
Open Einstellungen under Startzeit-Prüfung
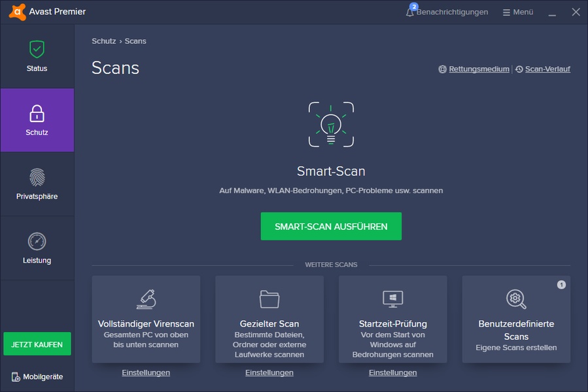click(x=392, y=372)
